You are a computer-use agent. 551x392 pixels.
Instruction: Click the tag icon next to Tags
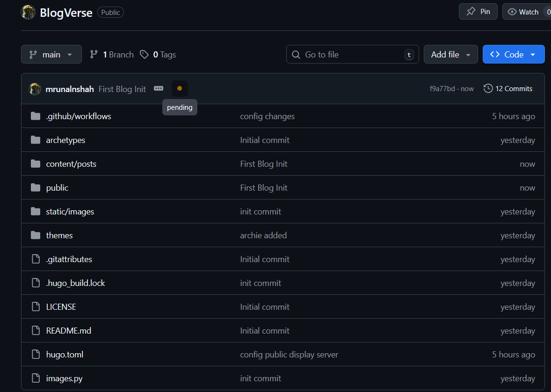[x=145, y=55]
